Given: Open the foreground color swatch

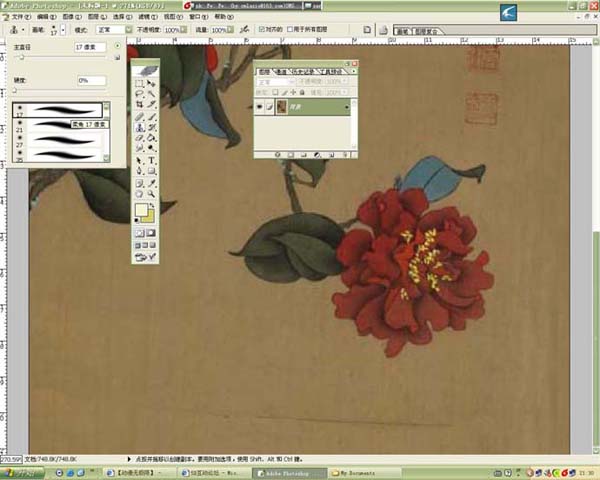Looking at the screenshot, I should click(141, 210).
